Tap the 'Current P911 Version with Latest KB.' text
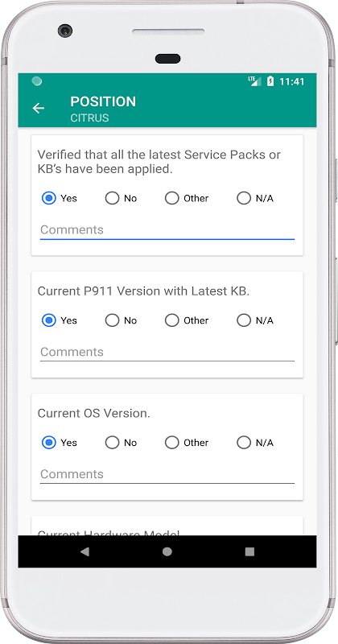 point(143,291)
